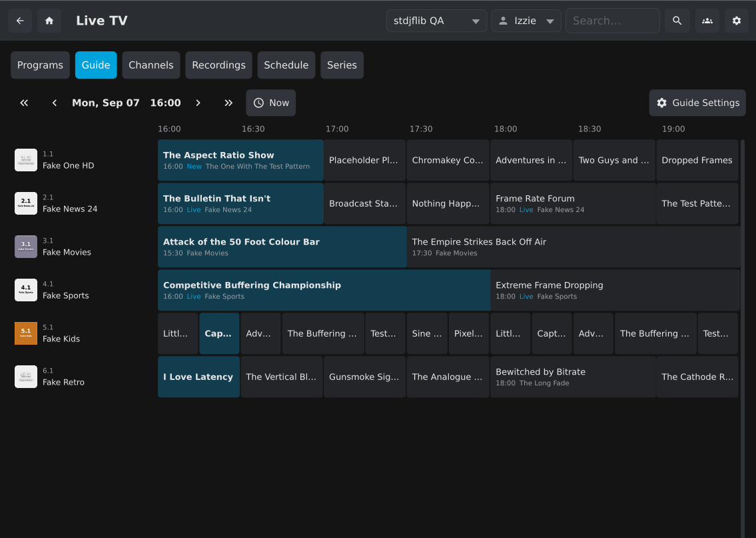Go to previous time with left chevron

point(55,103)
